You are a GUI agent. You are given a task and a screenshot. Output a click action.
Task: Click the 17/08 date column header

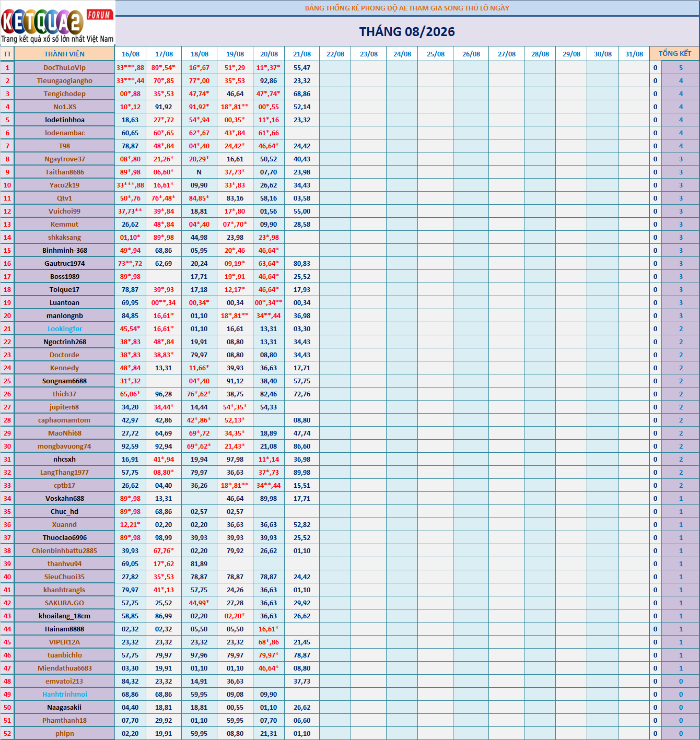[x=164, y=54]
